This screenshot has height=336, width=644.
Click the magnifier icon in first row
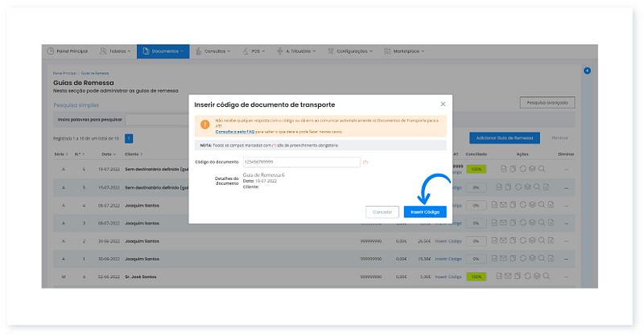click(x=542, y=170)
